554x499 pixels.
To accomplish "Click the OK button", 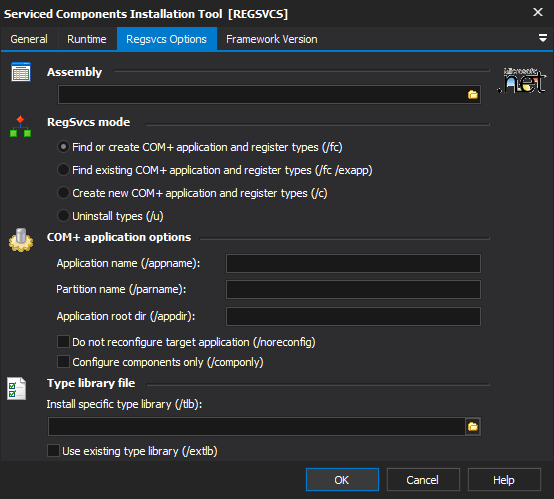I will [342, 480].
